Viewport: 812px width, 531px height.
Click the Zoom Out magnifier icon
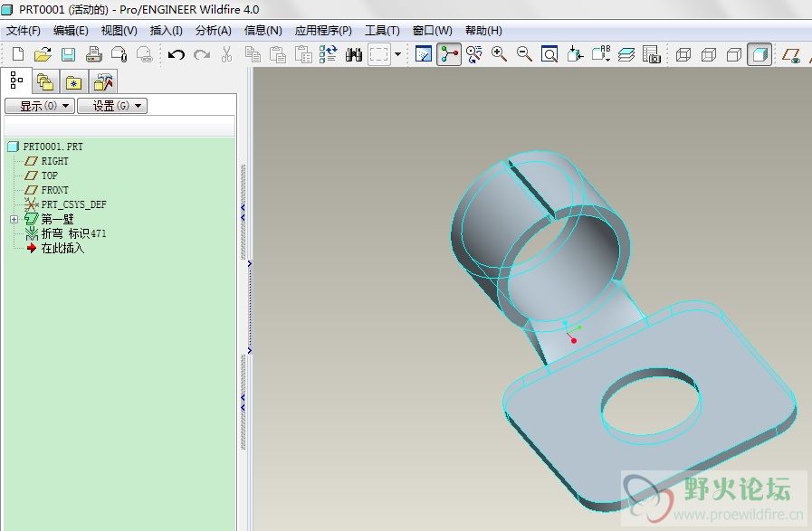524,54
